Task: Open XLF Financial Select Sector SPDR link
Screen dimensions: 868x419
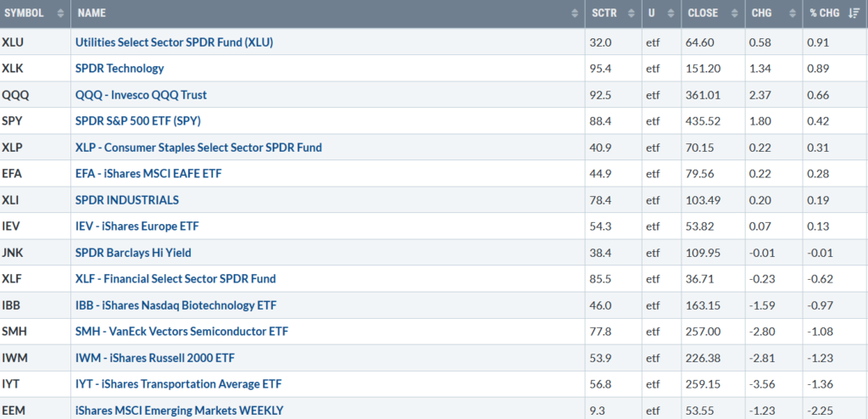Action: 175,279
